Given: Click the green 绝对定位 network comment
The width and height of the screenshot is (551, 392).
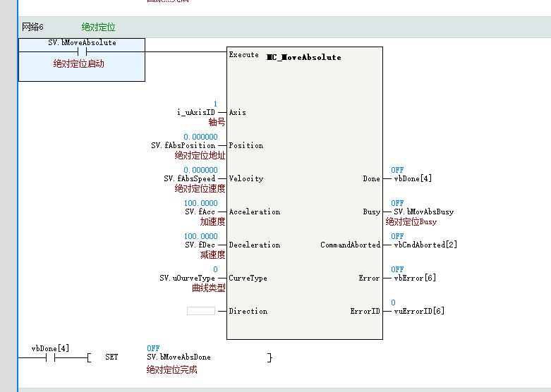Looking at the screenshot, I should coord(98,27).
